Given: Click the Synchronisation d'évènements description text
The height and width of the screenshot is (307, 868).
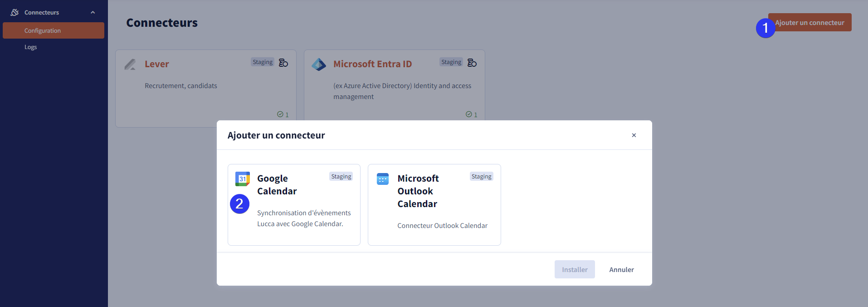Looking at the screenshot, I should pos(304,218).
